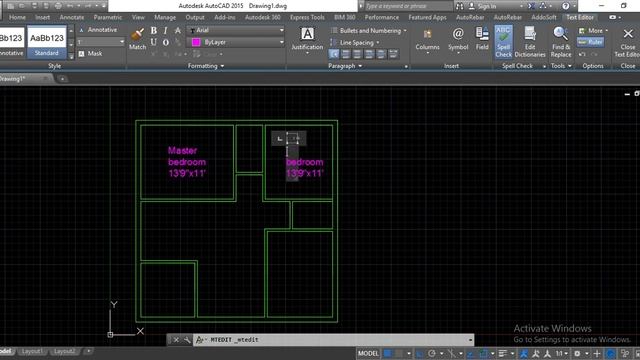This screenshot has height=360, width=640.
Task: Open Line Spacing dropdown
Action: pos(355,42)
